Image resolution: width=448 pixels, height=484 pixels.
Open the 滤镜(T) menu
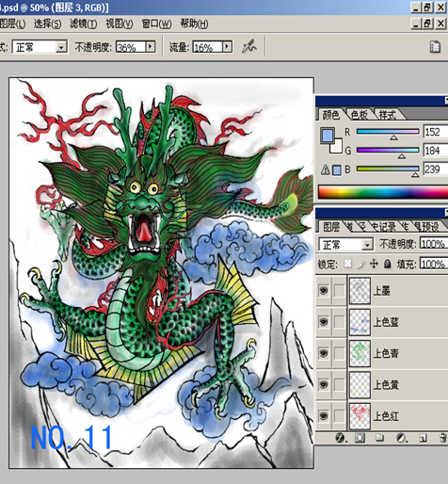click(x=84, y=24)
